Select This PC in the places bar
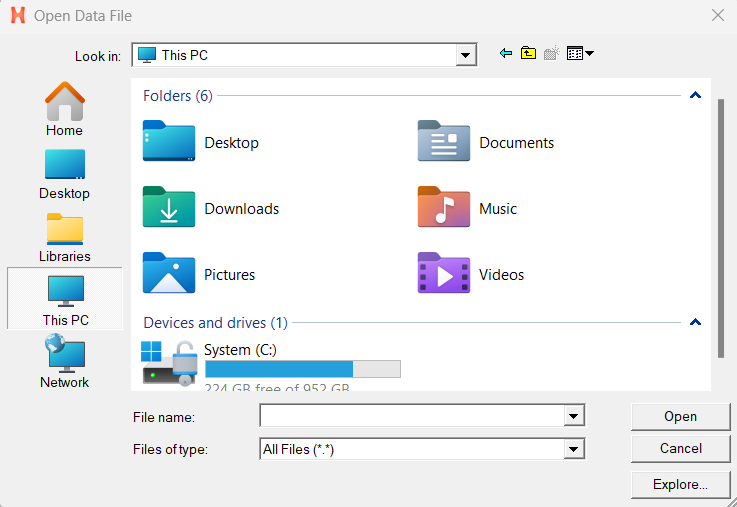This screenshot has height=507, width=737. tap(65, 298)
